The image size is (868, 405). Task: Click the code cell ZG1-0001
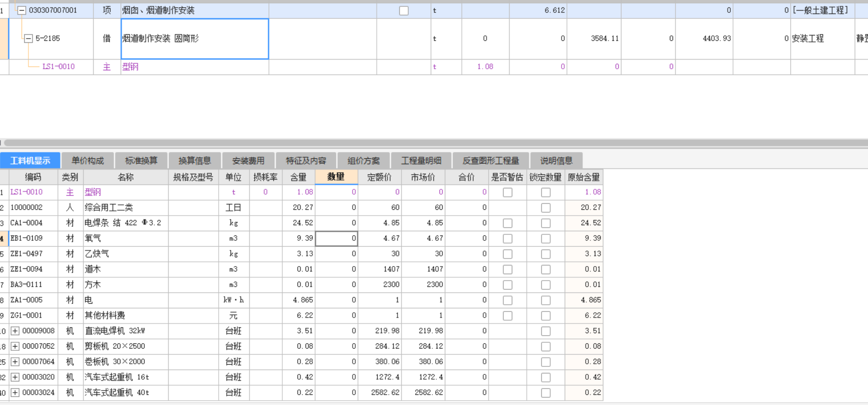tap(33, 315)
